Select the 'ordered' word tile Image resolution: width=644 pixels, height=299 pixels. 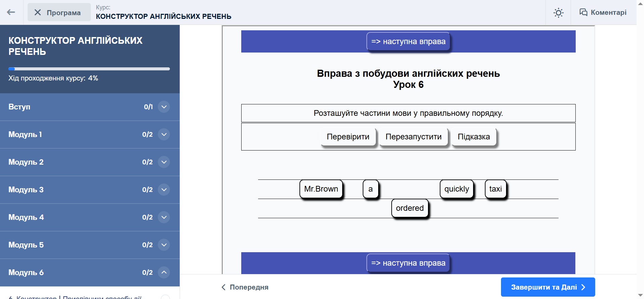(x=410, y=208)
